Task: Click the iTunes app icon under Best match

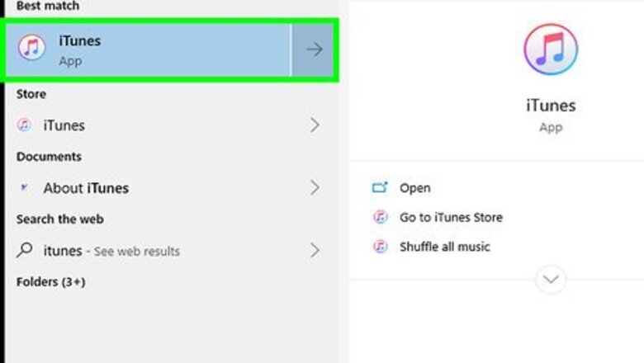Action: click(x=31, y=49)
